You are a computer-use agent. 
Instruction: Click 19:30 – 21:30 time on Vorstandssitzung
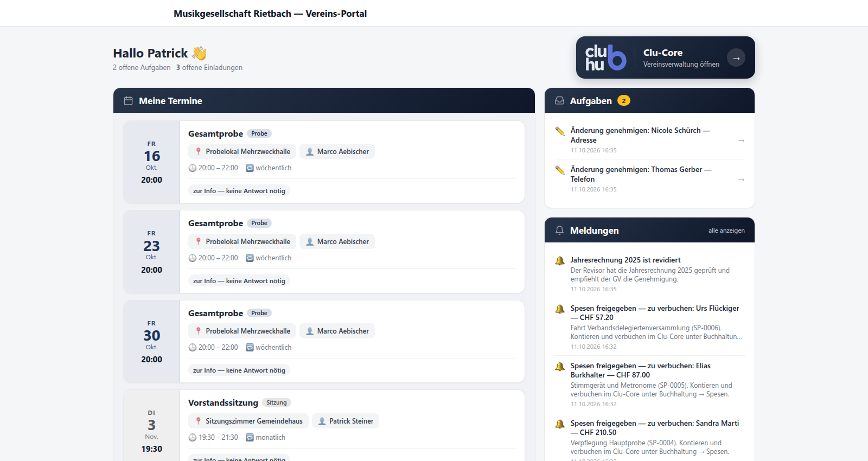[x=218, y=438]
